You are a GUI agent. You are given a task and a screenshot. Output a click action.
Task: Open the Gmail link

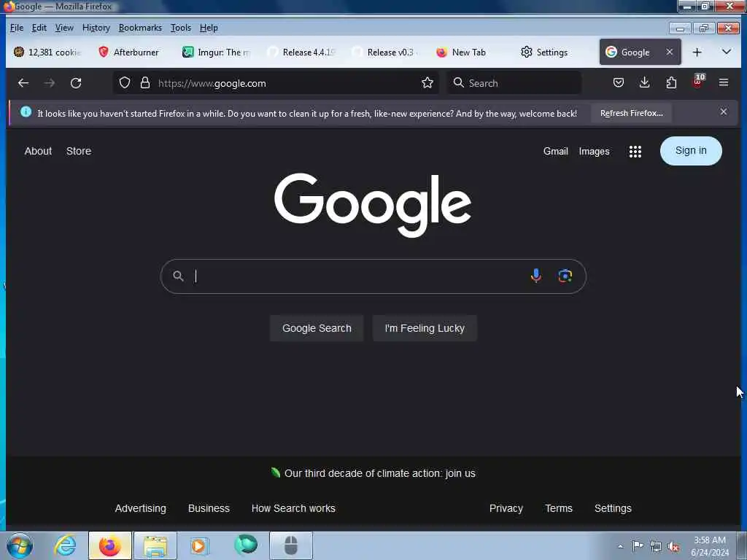(555, 152)
